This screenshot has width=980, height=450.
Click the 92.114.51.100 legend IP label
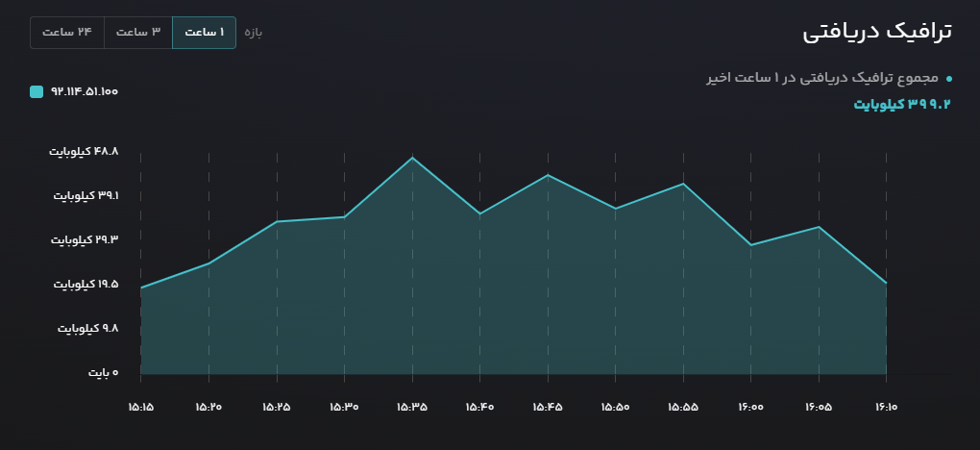click(x=85, y=92)
